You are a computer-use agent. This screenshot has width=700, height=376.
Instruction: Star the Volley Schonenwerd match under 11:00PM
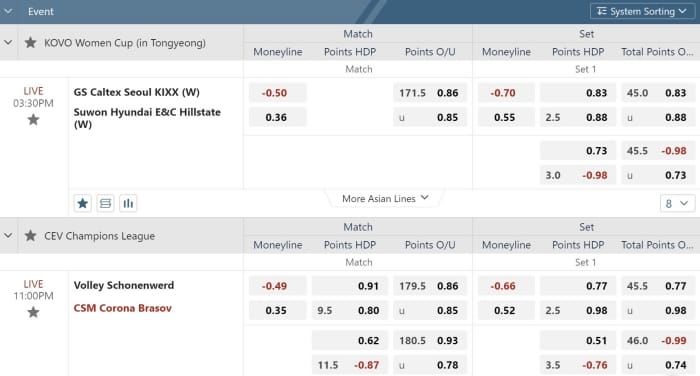33,312
